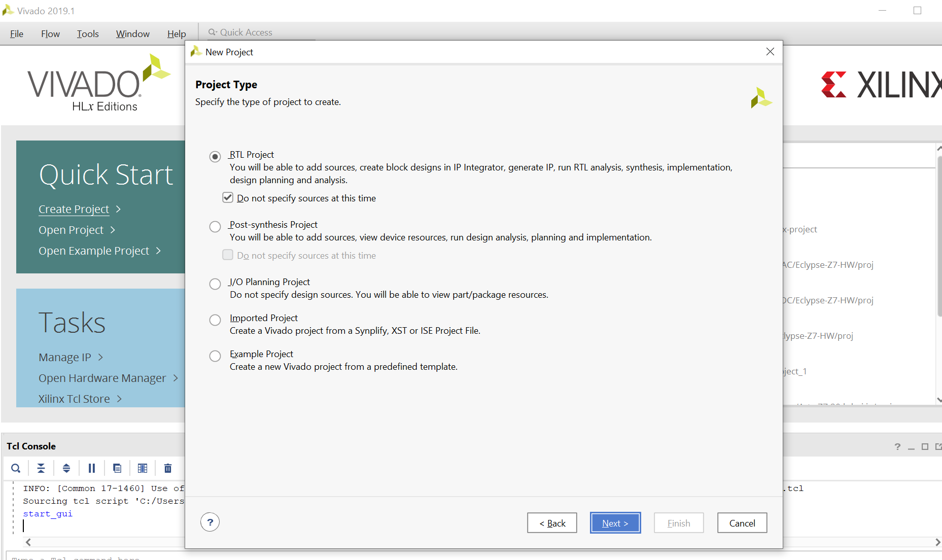
Task: Open the File menu
Action: pos(17,34)
